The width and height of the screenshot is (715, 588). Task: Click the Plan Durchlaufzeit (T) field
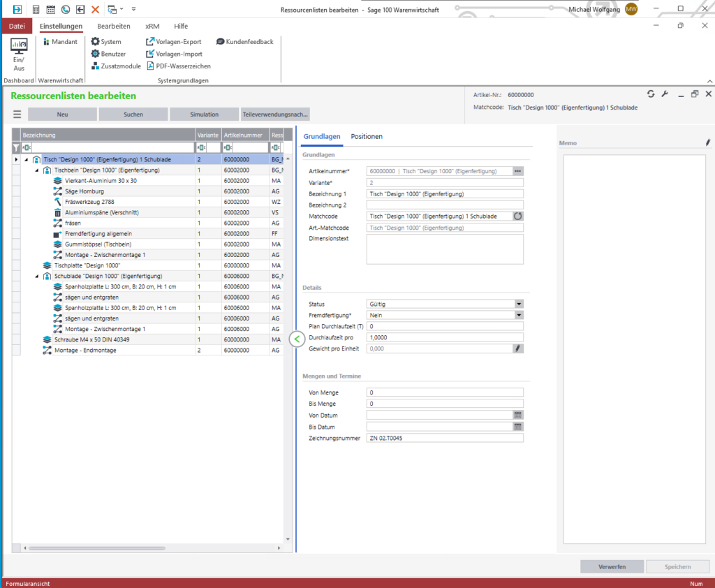[x=445, y=326]
